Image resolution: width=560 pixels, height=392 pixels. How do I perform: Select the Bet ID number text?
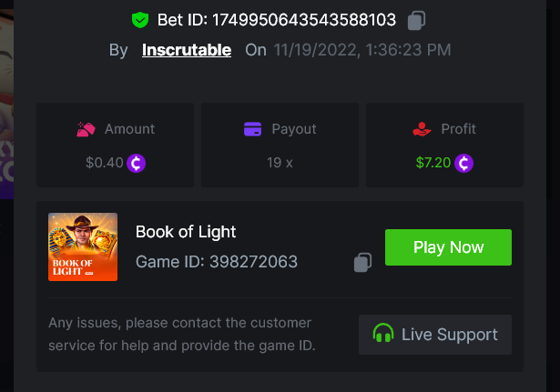point(303,20)
